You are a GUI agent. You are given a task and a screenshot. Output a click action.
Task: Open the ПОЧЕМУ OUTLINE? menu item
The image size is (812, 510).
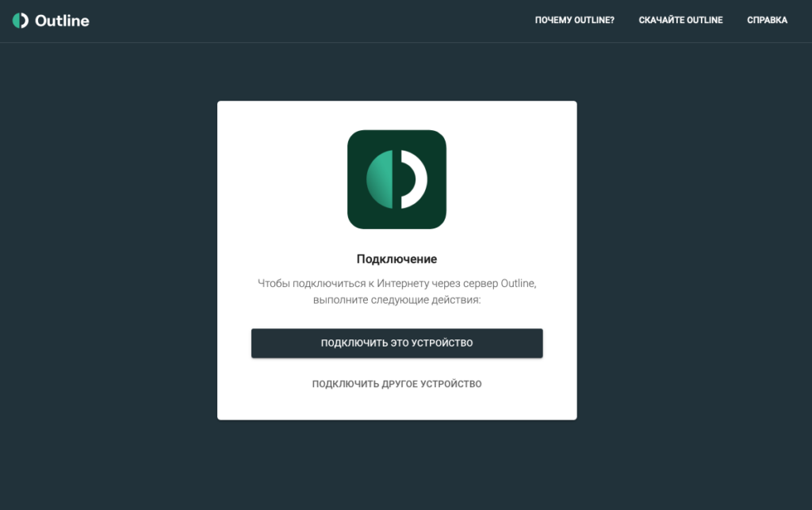(574, 20)
